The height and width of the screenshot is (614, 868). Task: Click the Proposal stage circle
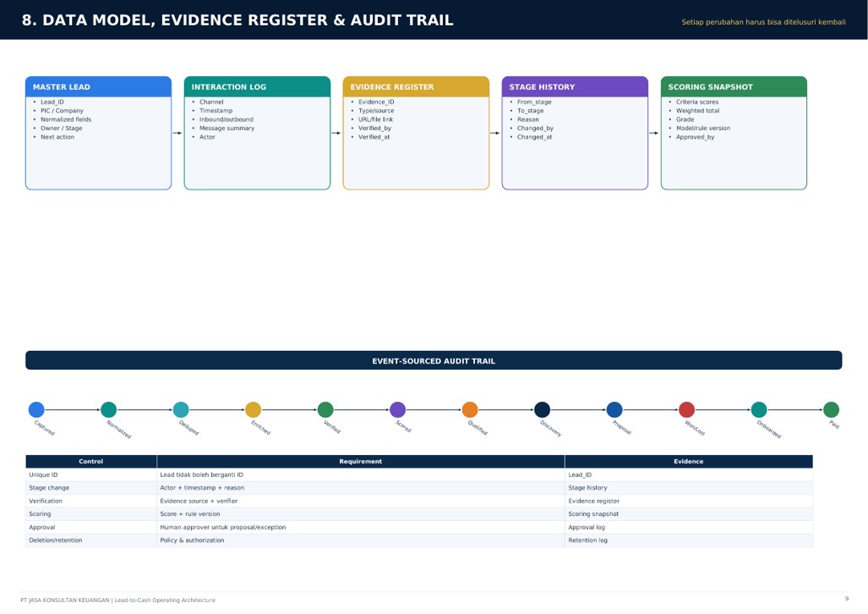click(x=614, y=409)
